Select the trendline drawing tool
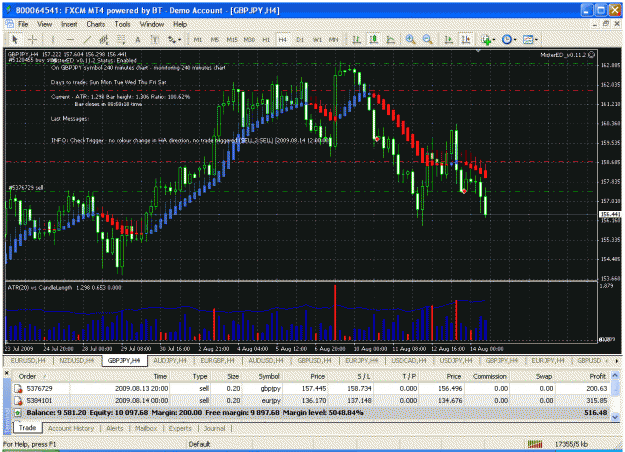The height and width of the screenshot is (452, 625). (87, 39)
